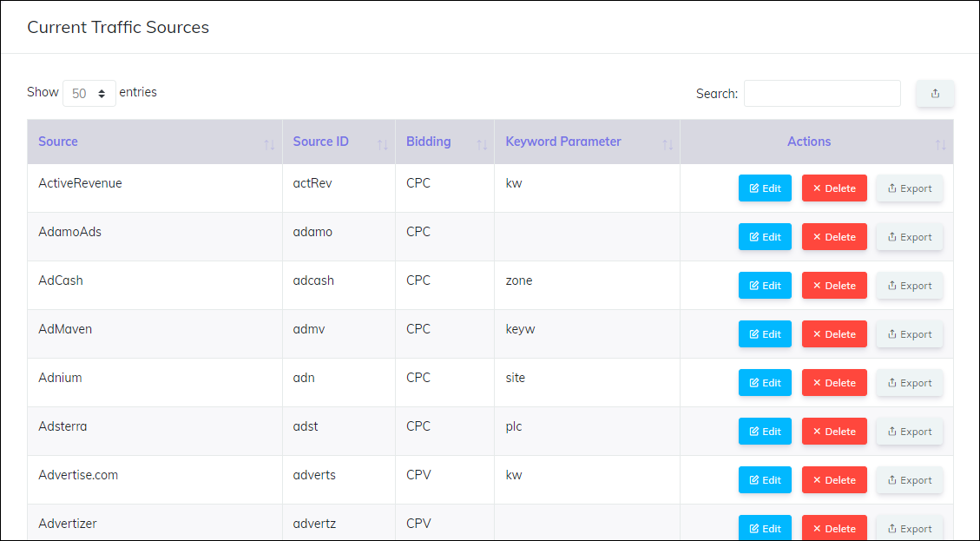This screenshot has height=541, width=980.
Task: Click the Bidding column header label
Action: pos(428,142)
